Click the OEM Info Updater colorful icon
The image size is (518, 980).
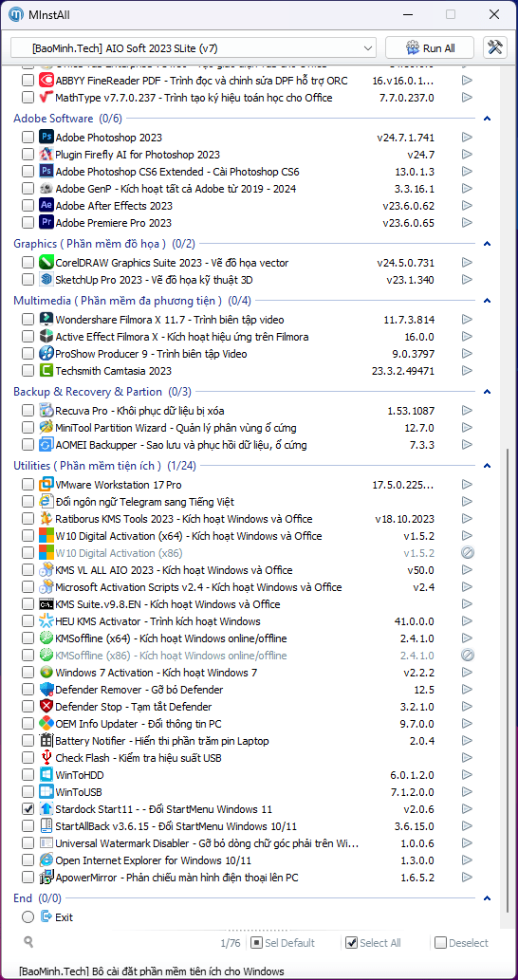[46, 724]
